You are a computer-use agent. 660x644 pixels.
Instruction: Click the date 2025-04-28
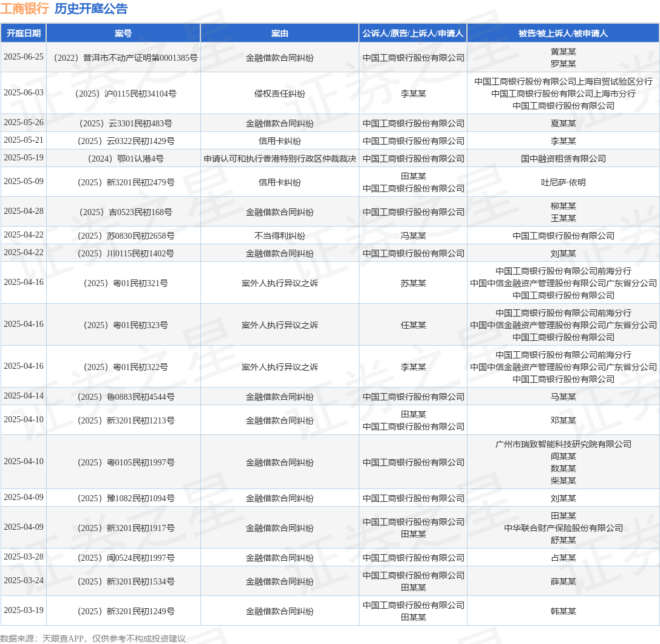tap(24, 211)
